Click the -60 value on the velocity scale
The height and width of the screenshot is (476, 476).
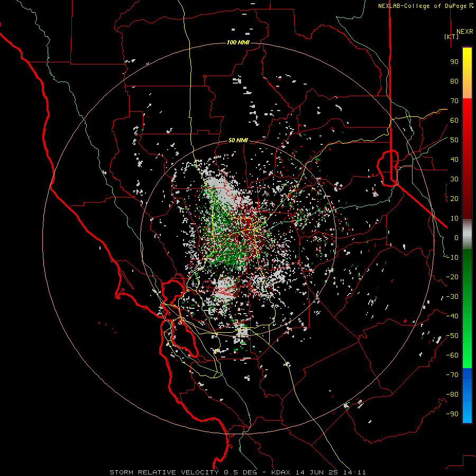point(452,355)
